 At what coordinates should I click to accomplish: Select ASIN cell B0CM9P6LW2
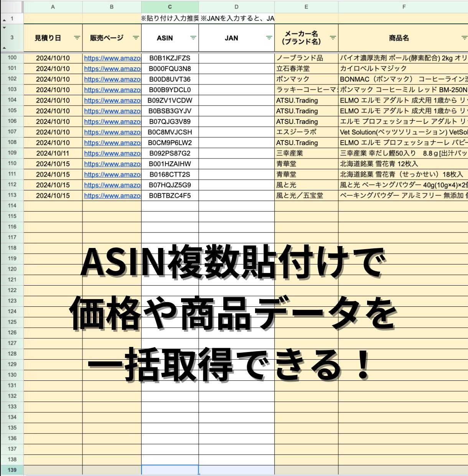point(170,142)
